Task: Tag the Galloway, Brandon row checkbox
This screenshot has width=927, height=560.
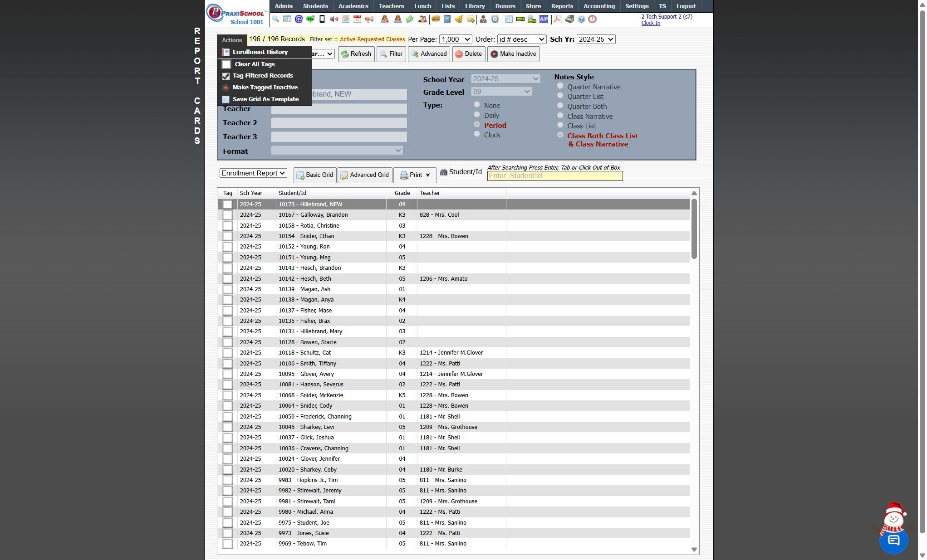Action: 228,215
